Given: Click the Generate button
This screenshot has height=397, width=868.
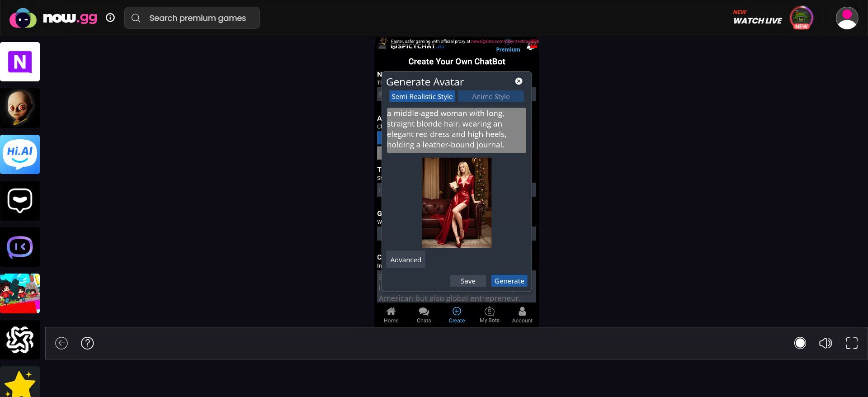Looking at the screenshot, I should coord(509,281).
